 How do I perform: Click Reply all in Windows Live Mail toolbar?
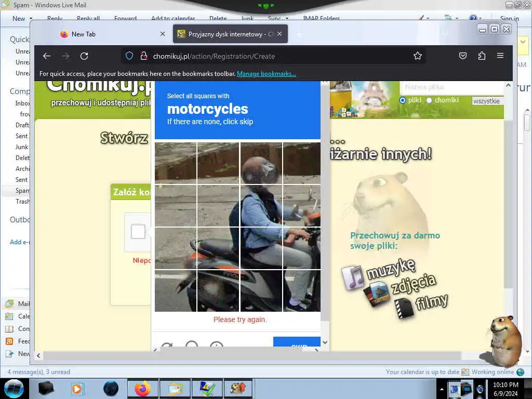point(88,19)
